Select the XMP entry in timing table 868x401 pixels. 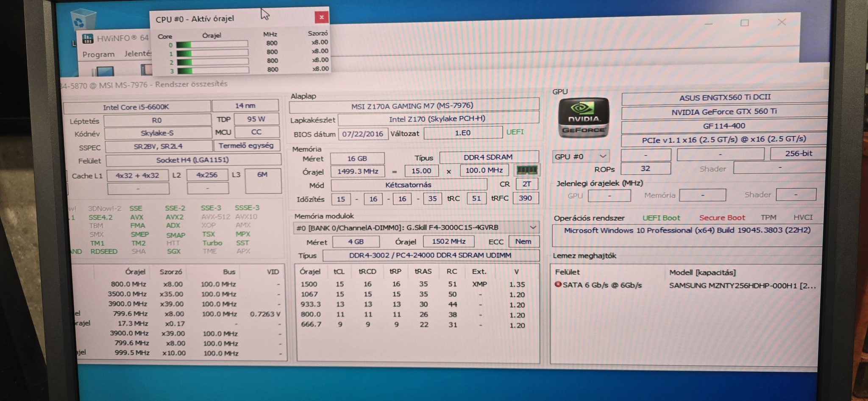pos(479,284)
